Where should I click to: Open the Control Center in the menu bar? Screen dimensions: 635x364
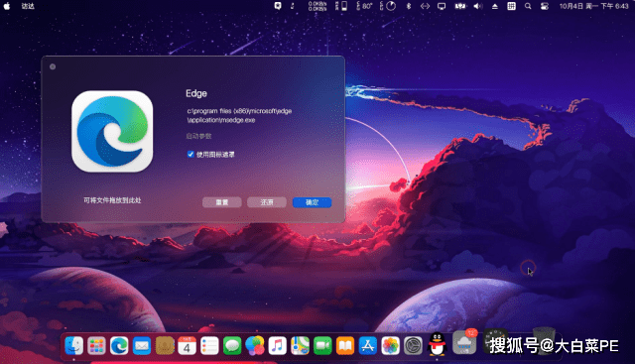545,6
